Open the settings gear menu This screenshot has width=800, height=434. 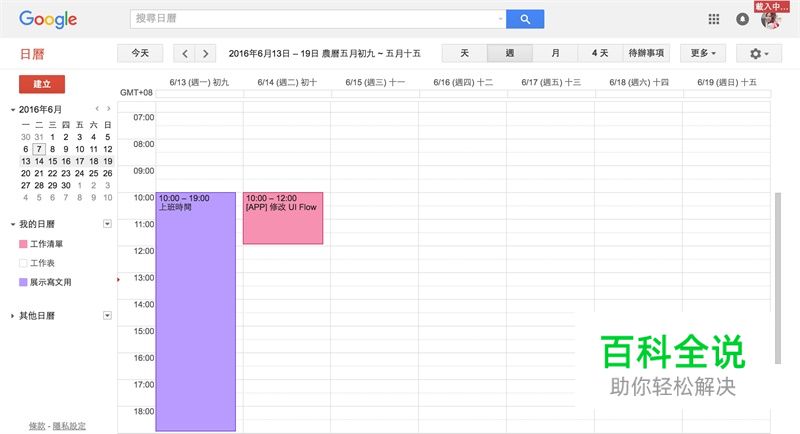click(x=759, y=54)
